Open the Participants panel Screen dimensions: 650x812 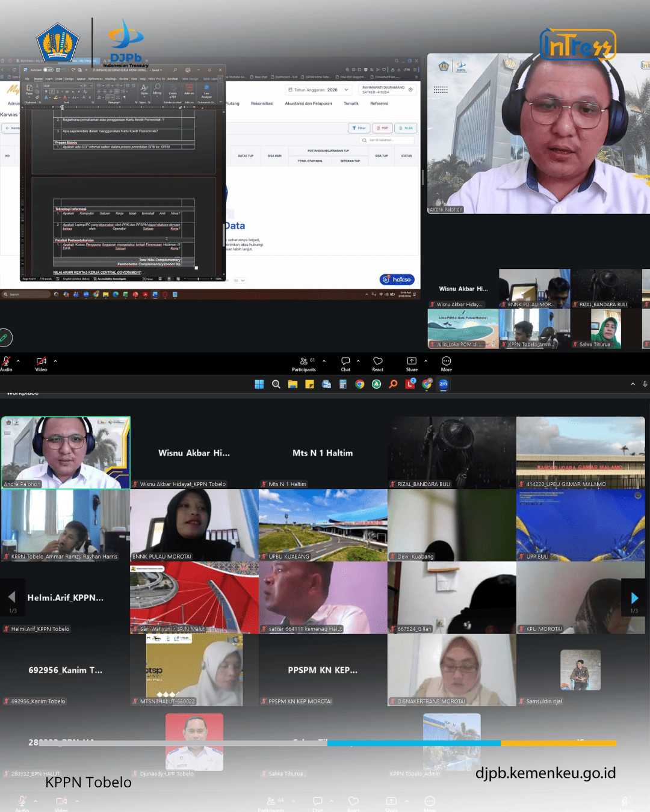pyautogui.click(x=304, y=363)
